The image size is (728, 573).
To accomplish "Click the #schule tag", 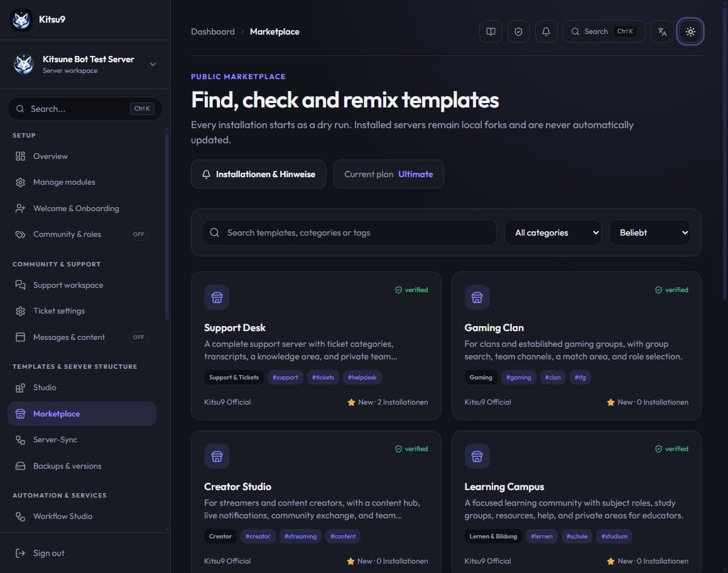I will [577, 537].
